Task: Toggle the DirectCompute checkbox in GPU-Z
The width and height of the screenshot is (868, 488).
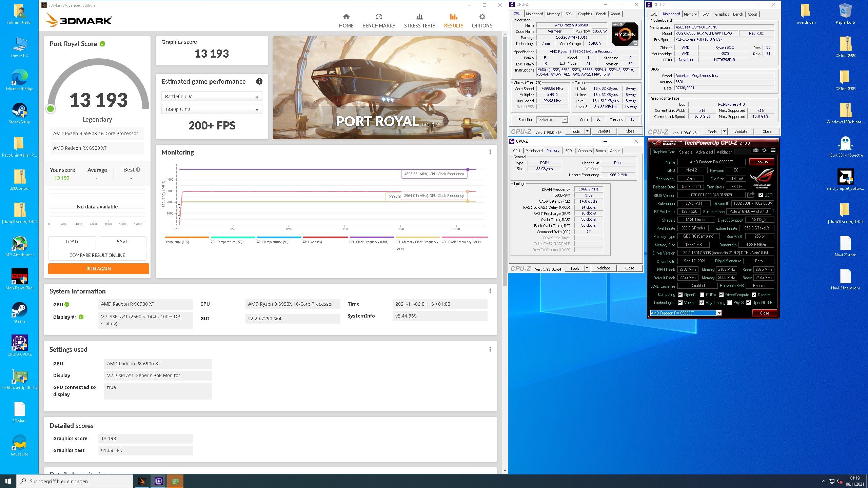Action: coord(721,295)
